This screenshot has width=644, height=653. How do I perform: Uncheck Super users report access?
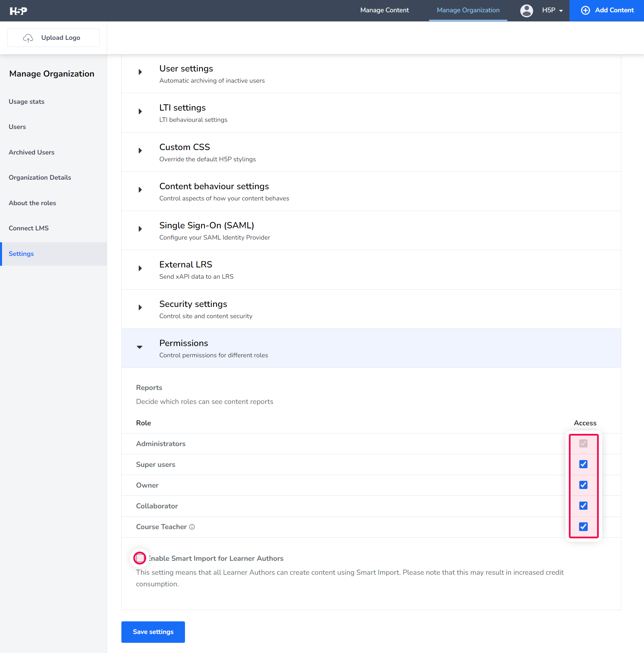point(583,464)
